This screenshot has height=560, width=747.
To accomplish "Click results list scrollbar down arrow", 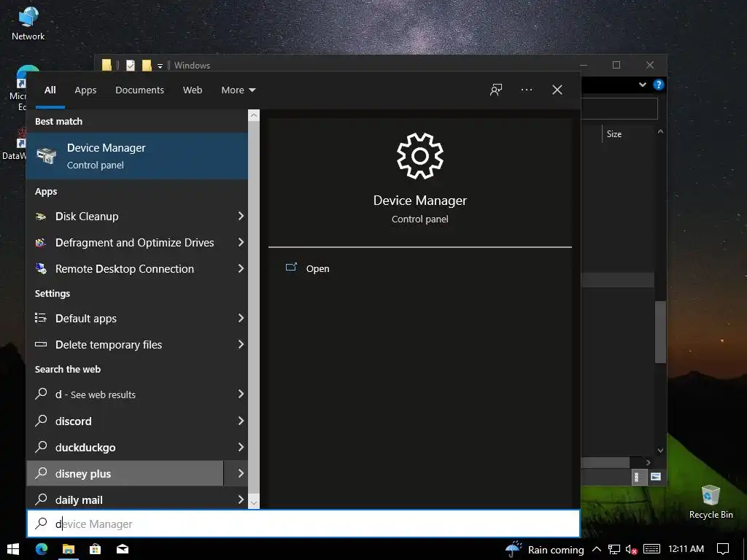I will (254, 503).
